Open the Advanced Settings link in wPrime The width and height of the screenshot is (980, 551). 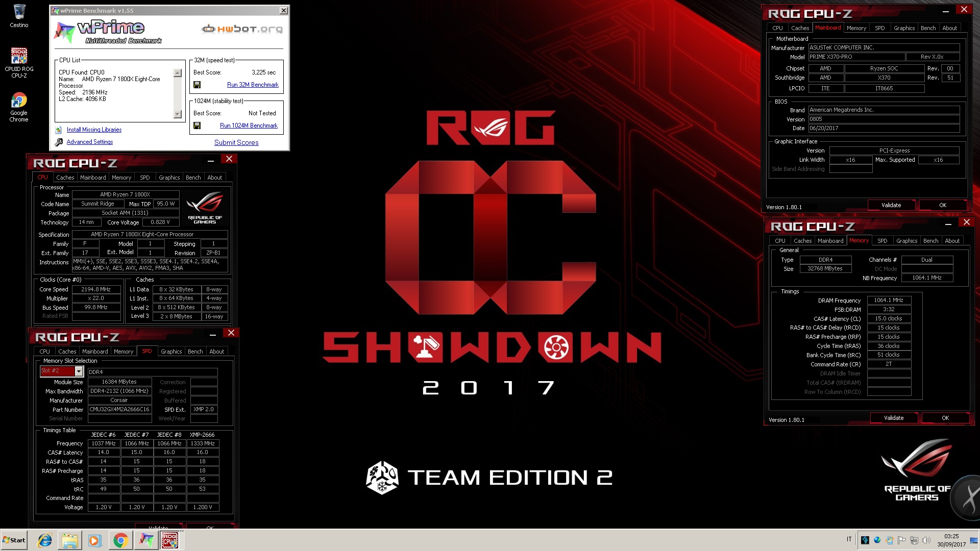(90, 142)
